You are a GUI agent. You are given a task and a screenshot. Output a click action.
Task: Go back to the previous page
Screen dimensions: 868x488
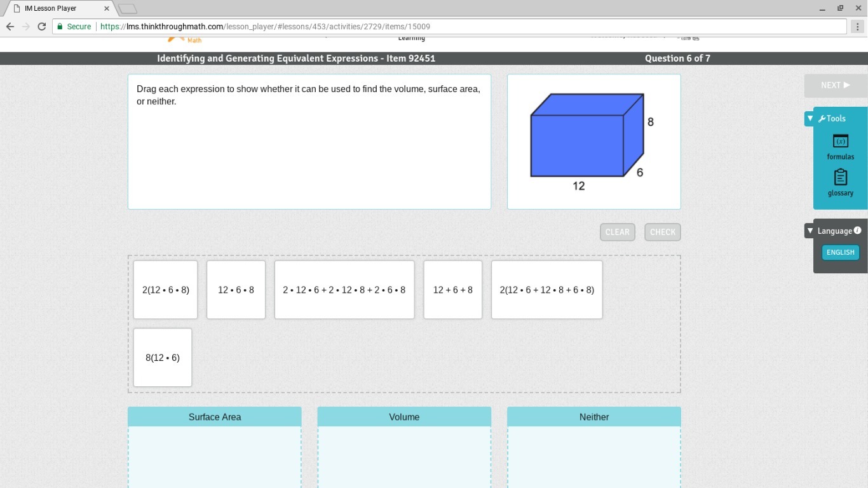point(10,27)
